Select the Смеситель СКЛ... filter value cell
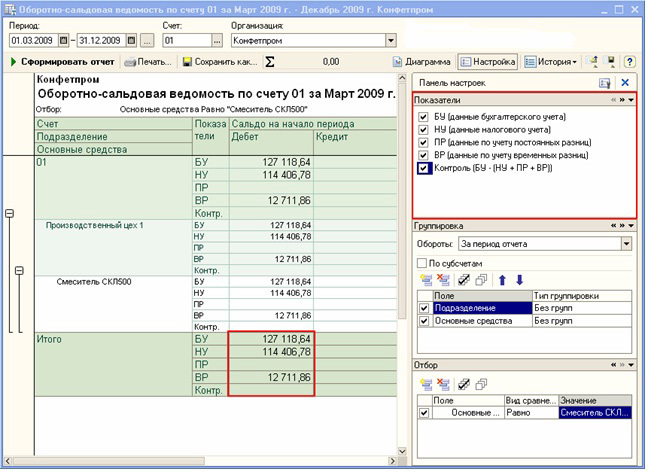This screenshot has height=472, width=648. pyautogui.click(x=595, y=412)
